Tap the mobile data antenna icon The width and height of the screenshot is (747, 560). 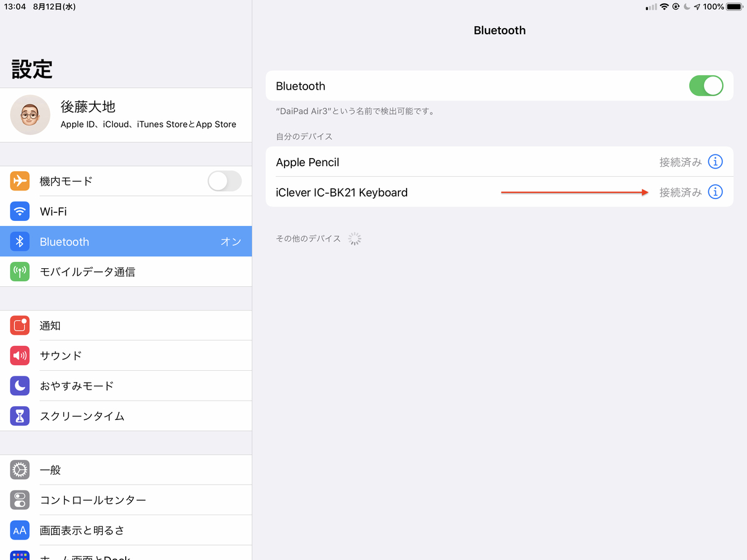coord(20,272)
